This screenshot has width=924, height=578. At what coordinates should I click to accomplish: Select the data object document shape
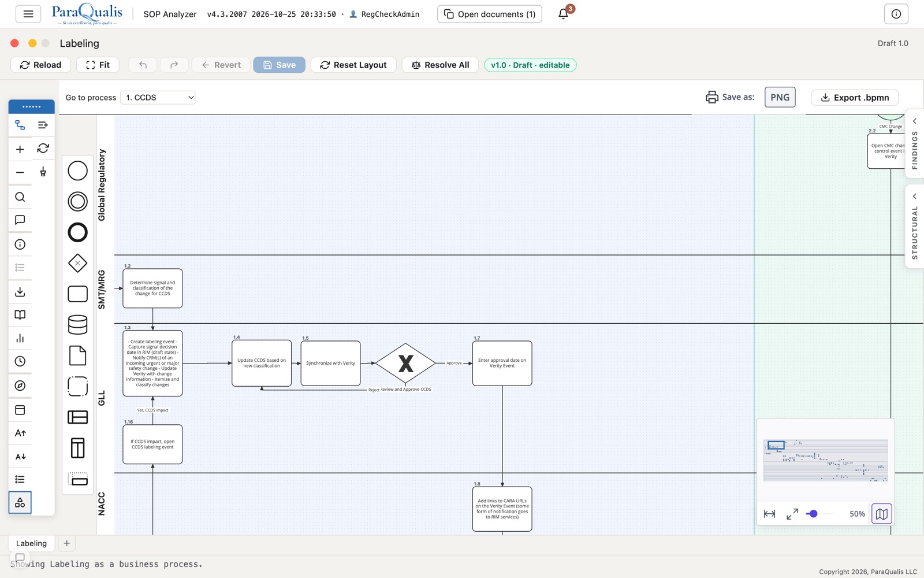coord(77,355)
